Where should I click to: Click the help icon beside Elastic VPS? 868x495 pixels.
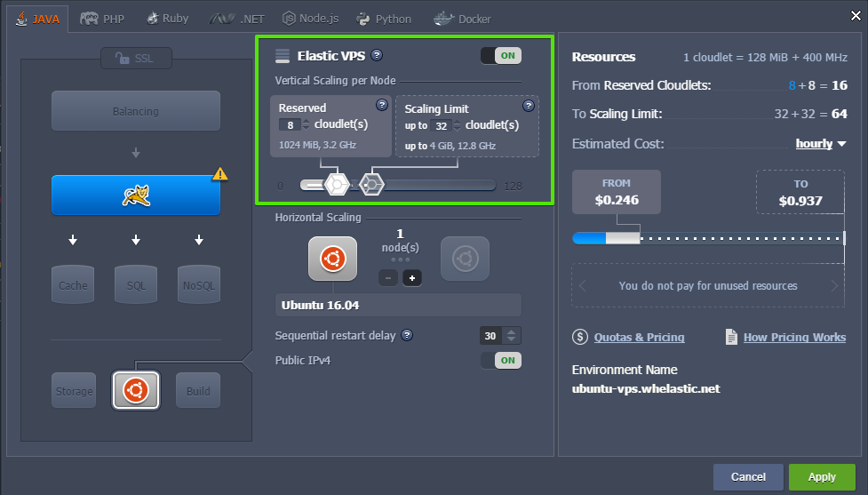377,55
